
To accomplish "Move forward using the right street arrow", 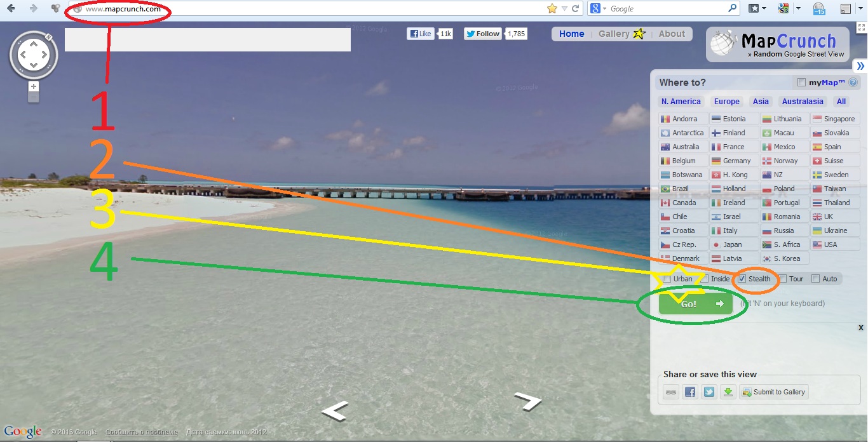I will coord(527,400).
